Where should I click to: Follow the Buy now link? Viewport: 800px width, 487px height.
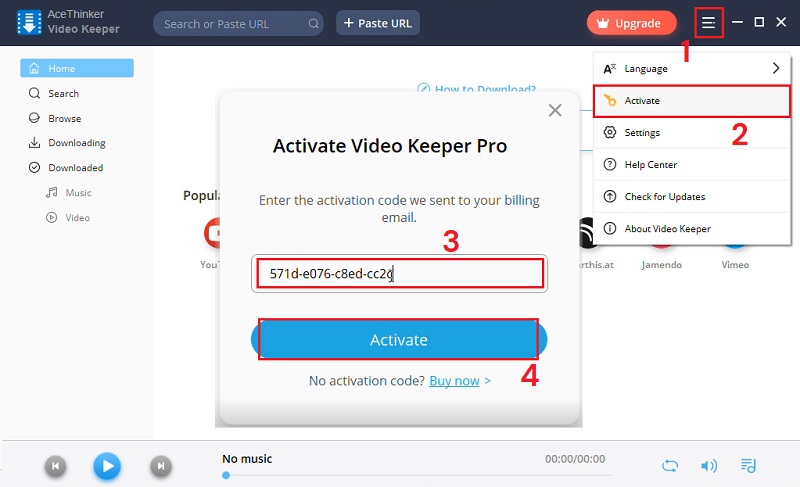click(x=454, y=381)
